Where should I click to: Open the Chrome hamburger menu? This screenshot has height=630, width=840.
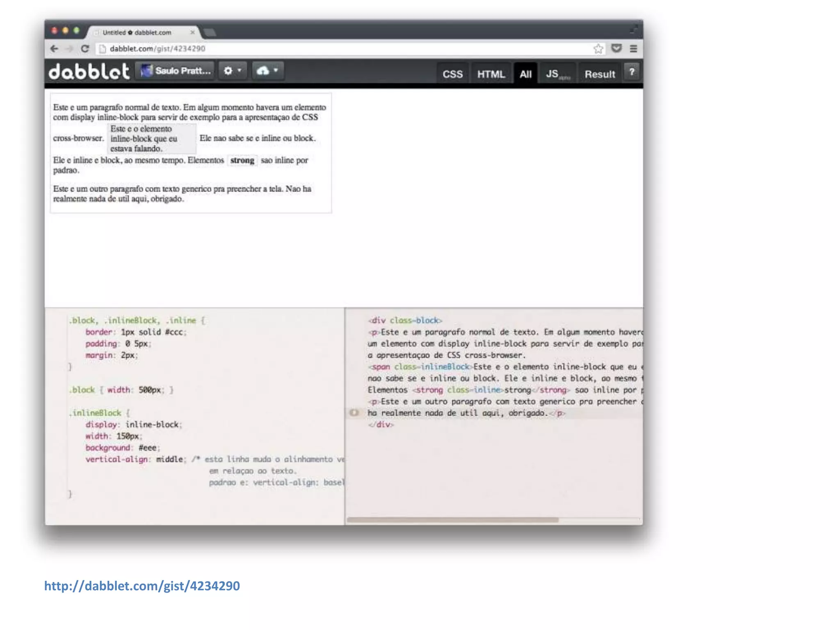tap(633, 49)
